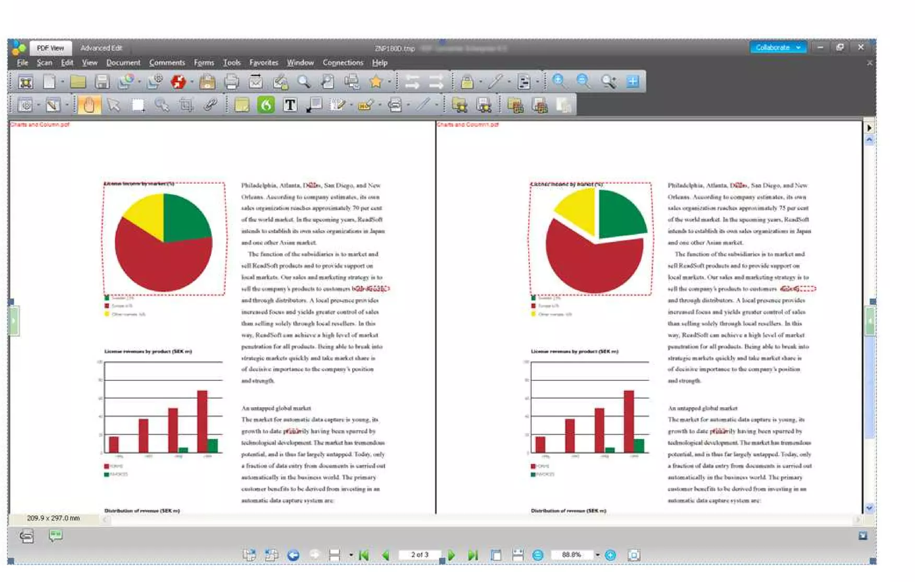Click the zoom in magnifier icon

[x=559, y=81]
